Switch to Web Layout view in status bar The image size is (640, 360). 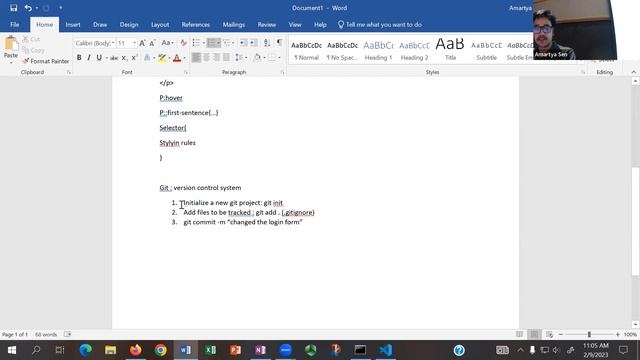[x=549, y=335]
